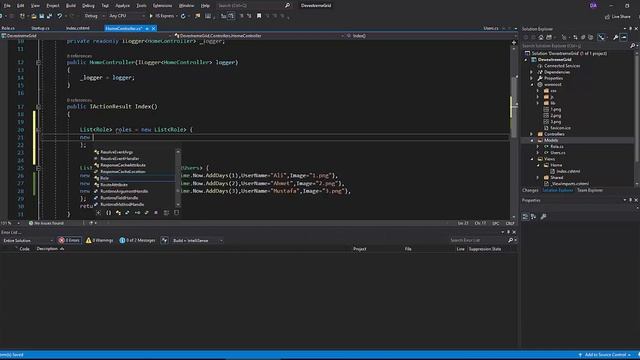Toggle the classes filter in IntelliSense
Image resolution: width=640 pixels, height=360 pixels.
click(x=118, y=213)
